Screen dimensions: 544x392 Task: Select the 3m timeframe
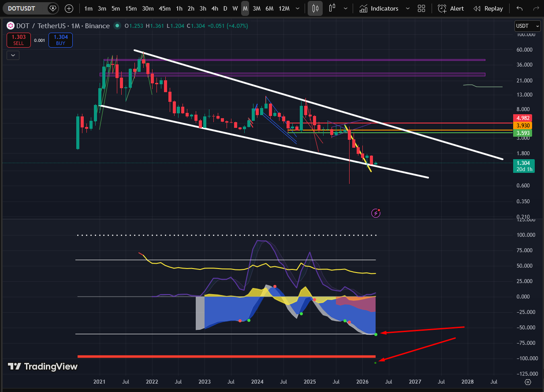tap(102, 8)
